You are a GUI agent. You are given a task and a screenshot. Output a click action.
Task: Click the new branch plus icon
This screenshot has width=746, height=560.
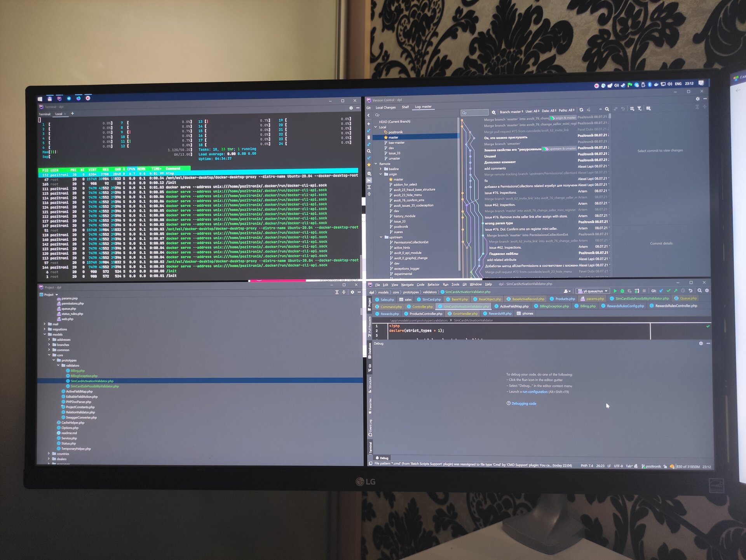click(x=369, y=124)
